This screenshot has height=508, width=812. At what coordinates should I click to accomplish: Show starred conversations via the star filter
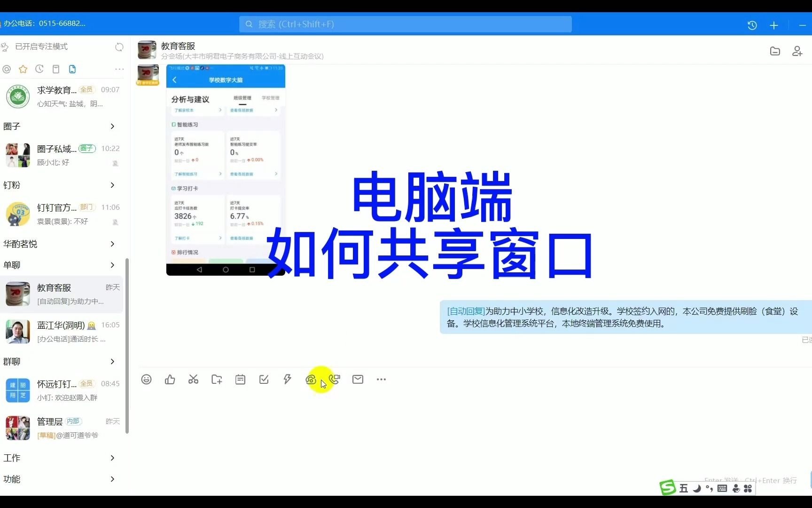click(x=23, y=69)
